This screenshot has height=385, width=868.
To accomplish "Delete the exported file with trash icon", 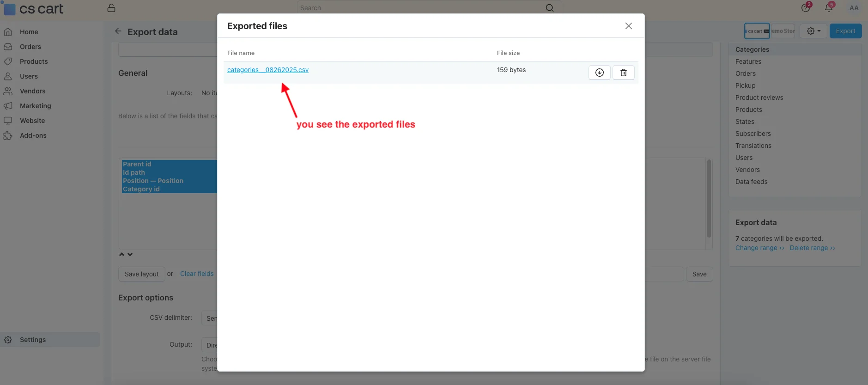I will click(x=623, y=73).
